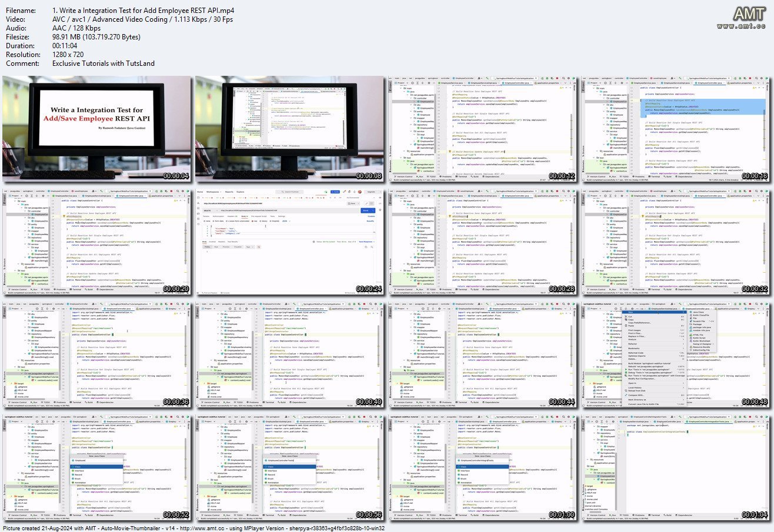The height and width of the screenshot is (532, 774).
Task: Click the 'Filename:' label
Action: coord(19,11)
